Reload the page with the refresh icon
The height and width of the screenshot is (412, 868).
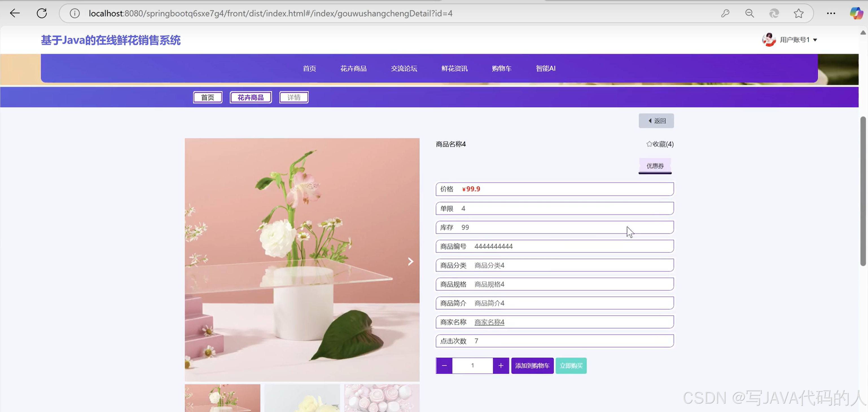42,13
